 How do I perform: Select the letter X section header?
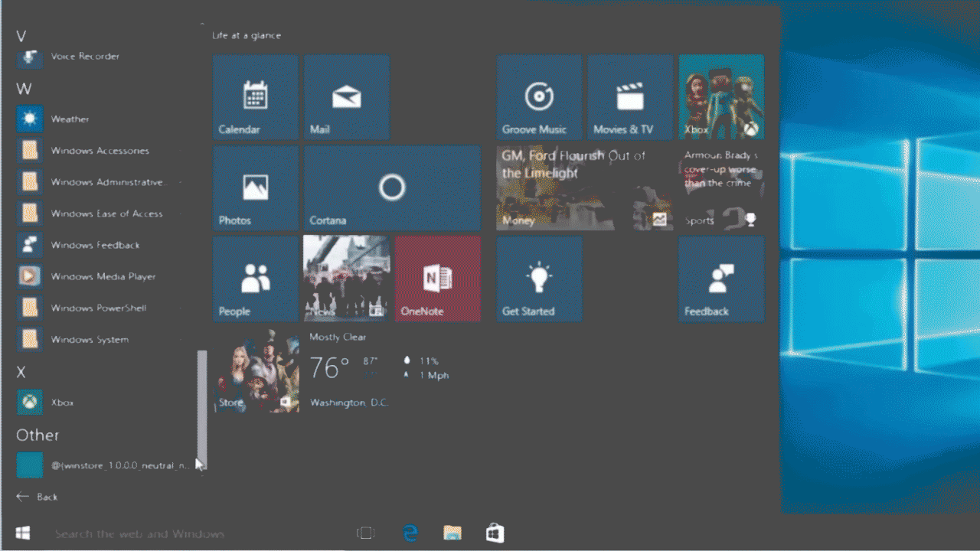click(21, 373)
